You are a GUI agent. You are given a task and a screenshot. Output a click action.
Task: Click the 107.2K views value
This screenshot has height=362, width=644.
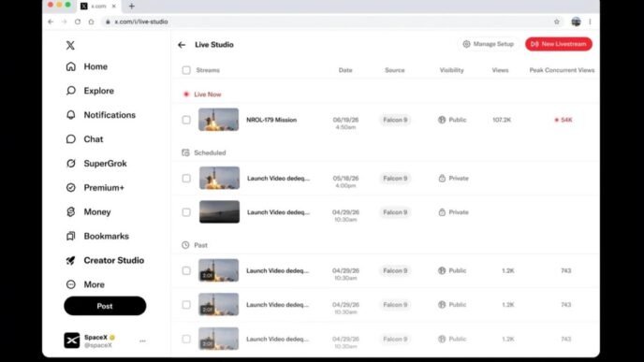pos(502,120)
